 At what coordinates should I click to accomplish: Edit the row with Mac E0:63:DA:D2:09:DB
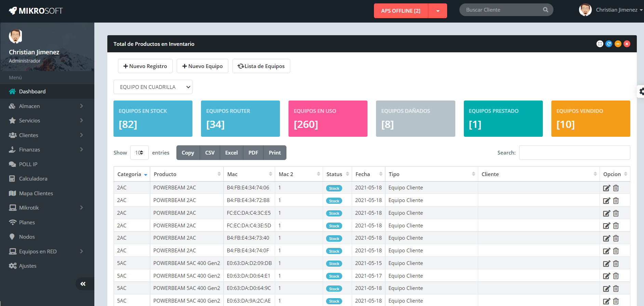click(x=606, y=264)
